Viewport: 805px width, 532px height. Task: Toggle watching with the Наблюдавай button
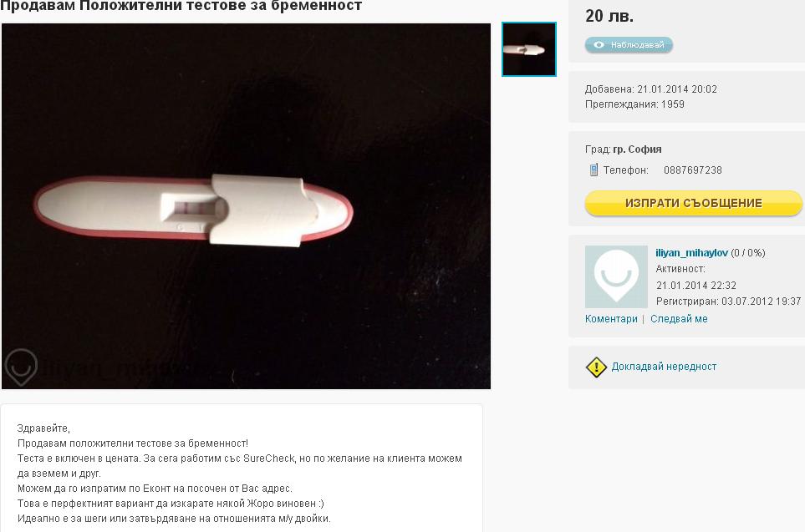(x=629, y=45)
